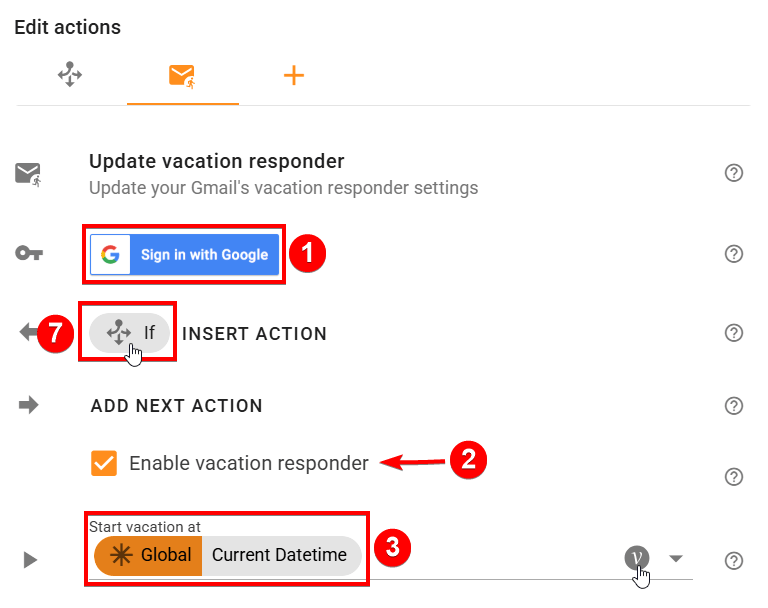Image resolution: width=768 pixels, height=608 pixels.
Task: Open help for Enable vacation responder
Action: 734,476
